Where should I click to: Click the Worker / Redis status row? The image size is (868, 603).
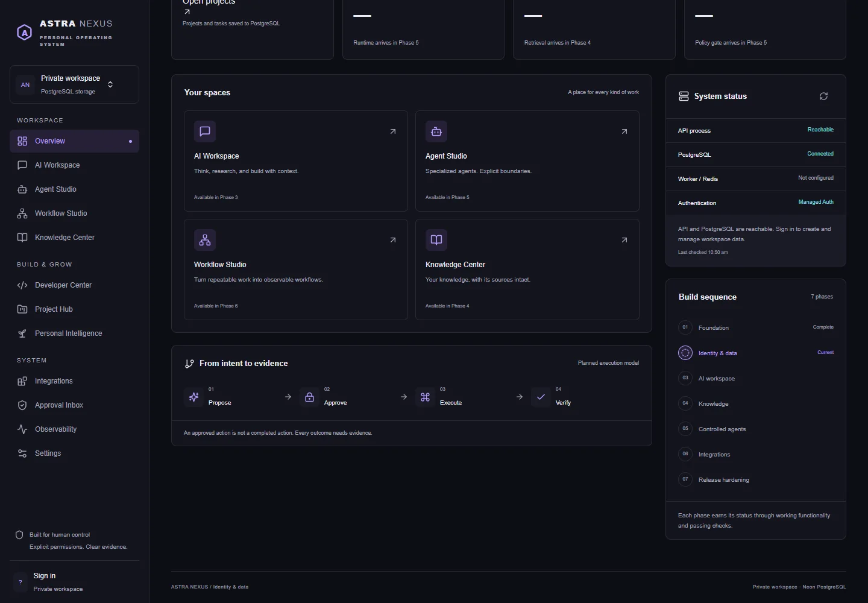tap(756, 178)
